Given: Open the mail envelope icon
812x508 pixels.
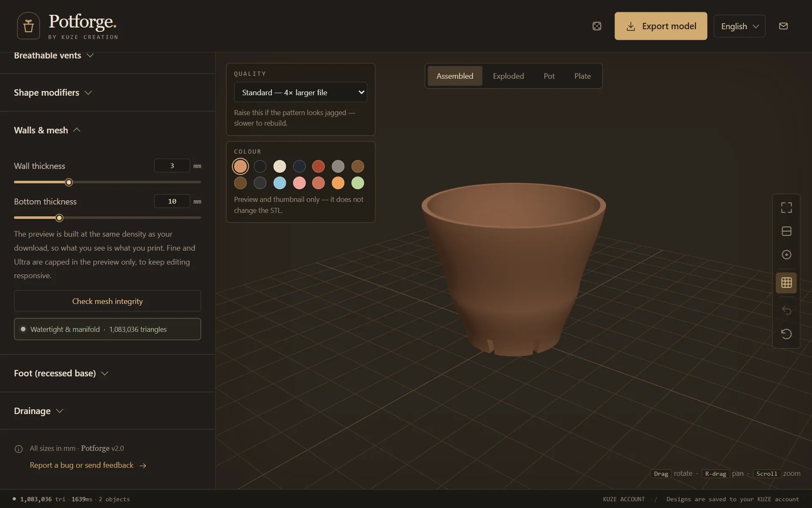Looking at the screenshot, I should click(x=783, y=26).
